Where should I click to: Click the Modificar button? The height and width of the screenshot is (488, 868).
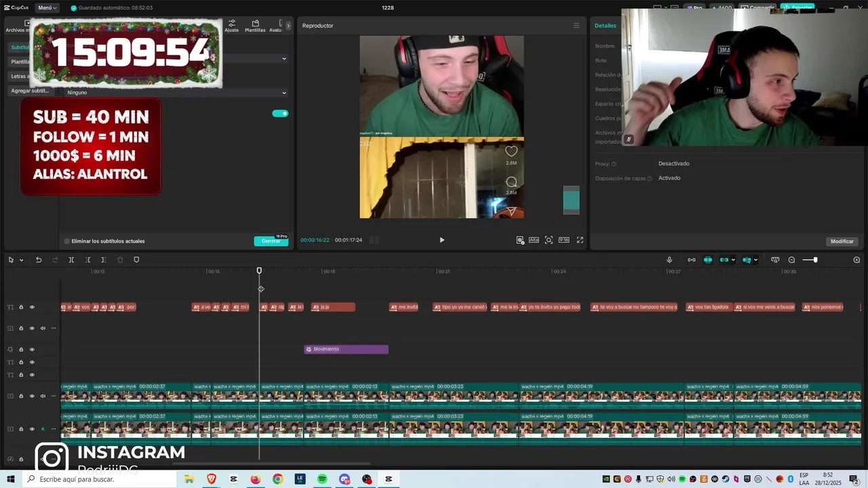click(x=842, y=241)
